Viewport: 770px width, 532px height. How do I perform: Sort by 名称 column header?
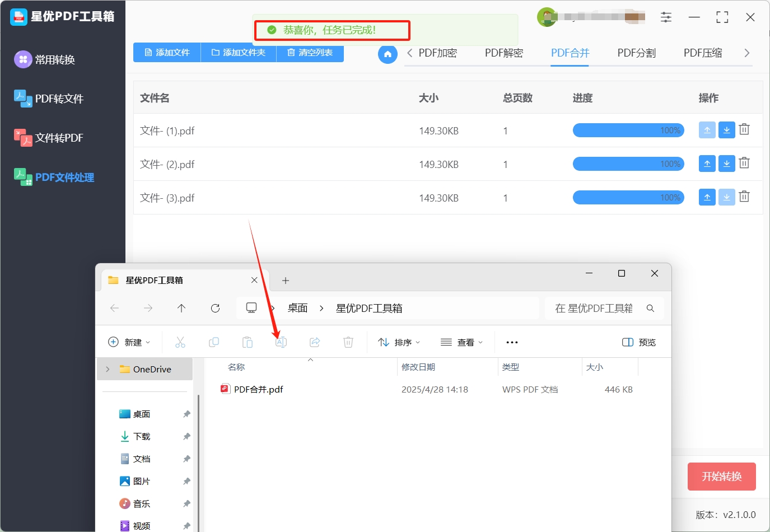[x=236, y=367]
